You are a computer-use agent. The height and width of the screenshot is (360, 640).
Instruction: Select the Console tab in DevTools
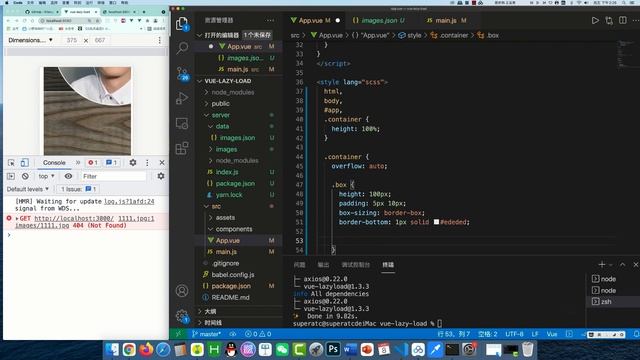(54, 162)
